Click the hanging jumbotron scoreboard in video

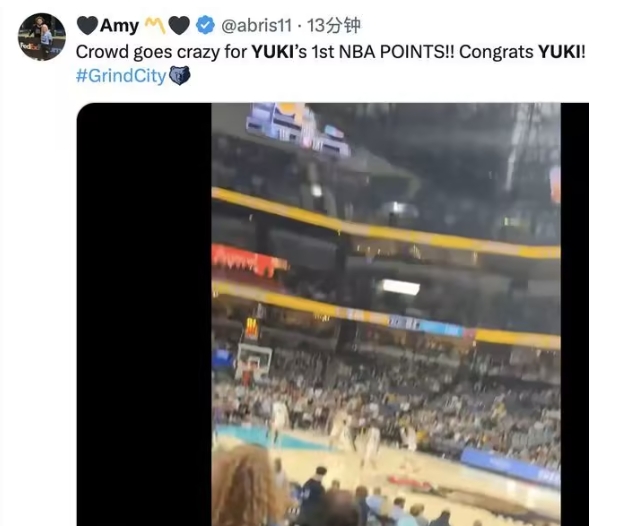[298, 129]
